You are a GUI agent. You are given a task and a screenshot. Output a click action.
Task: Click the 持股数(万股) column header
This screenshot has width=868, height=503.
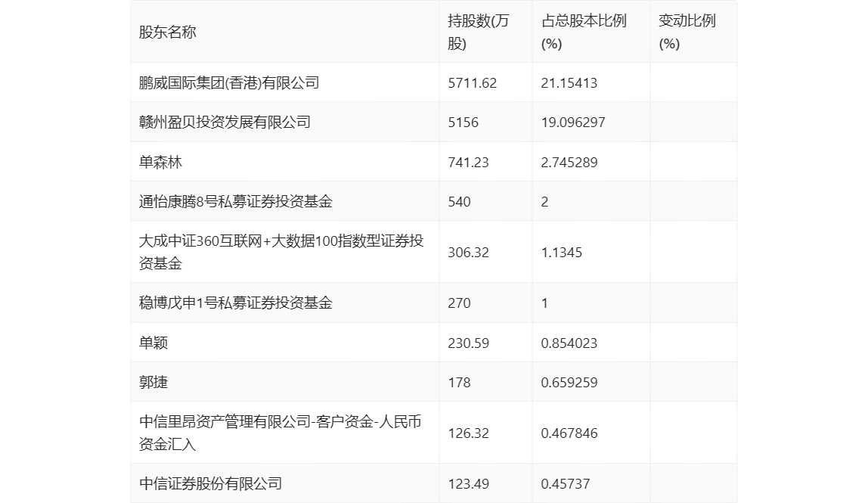(479, 32)
